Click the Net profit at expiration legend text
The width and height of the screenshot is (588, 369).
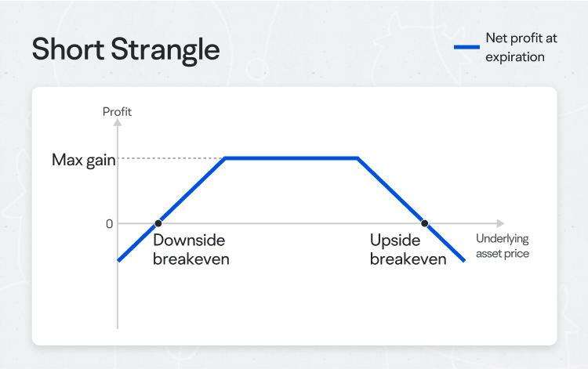[521, 47]
